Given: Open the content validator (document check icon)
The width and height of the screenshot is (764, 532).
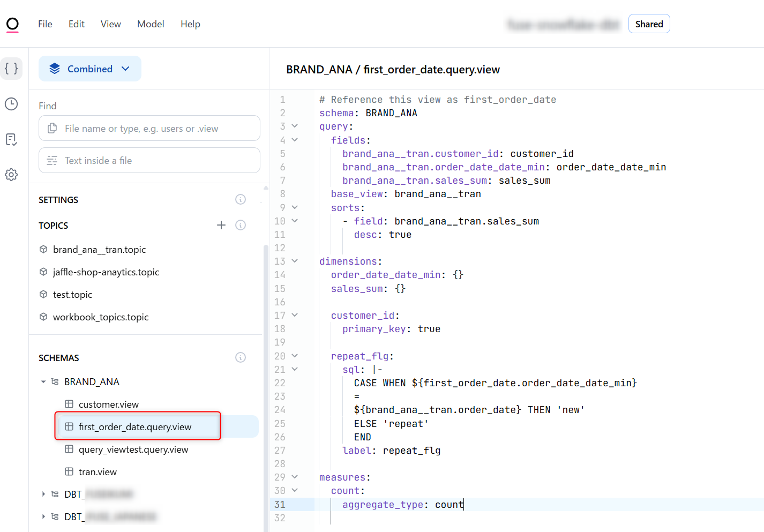Looking at the screenshot, I should point(11,139).
